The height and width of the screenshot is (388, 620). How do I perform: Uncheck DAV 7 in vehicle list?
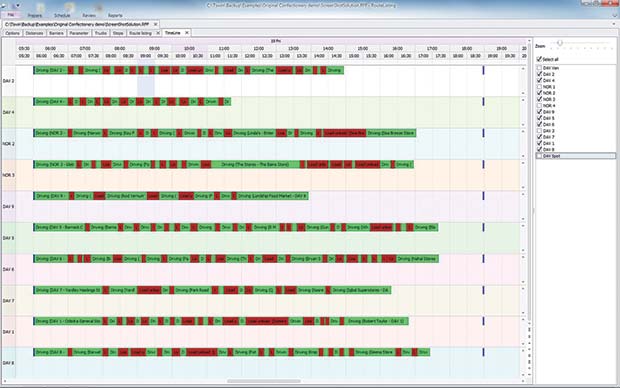click(539, 137)
